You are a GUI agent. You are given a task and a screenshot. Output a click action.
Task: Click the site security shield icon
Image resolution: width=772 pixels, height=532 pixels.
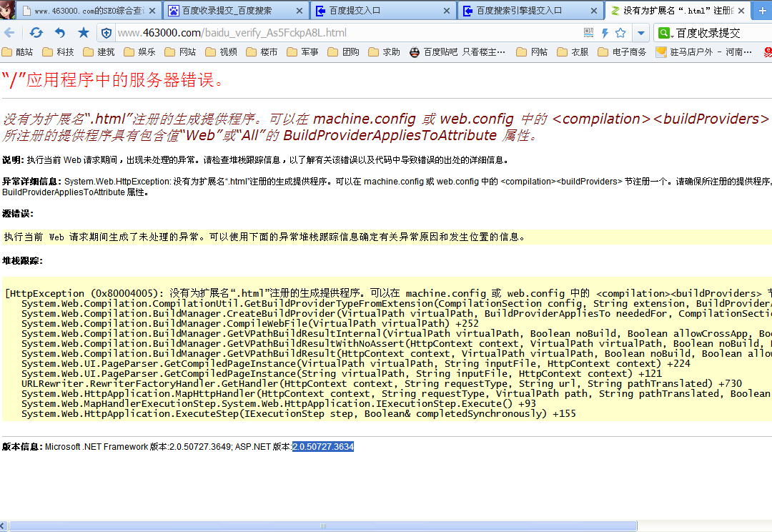coord(107,33)
